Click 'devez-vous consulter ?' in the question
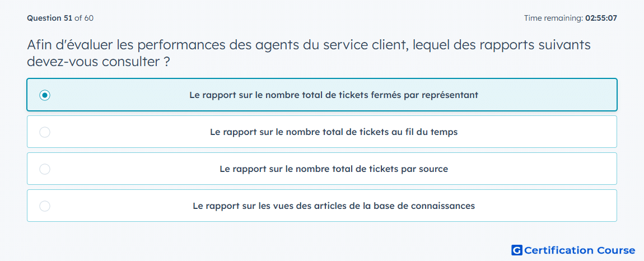Viewport: 644px width, 261px height. [99, 62]
